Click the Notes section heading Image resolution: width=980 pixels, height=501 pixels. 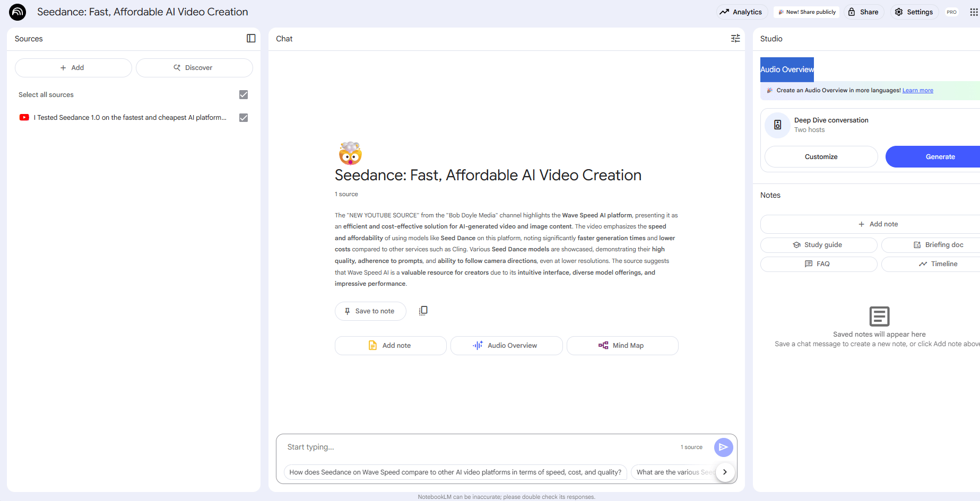pos(770,195)
